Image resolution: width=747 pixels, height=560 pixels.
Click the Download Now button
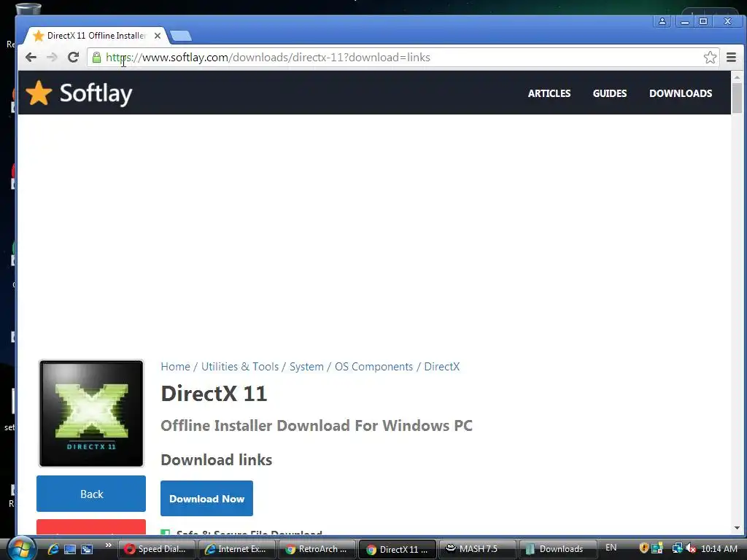(x=206, y=499)
